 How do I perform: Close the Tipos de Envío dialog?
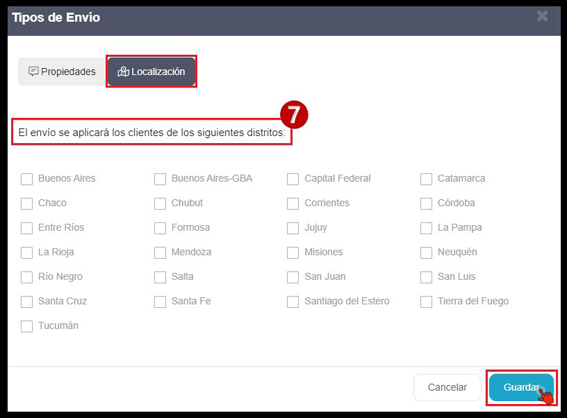[x=542, y=16]
